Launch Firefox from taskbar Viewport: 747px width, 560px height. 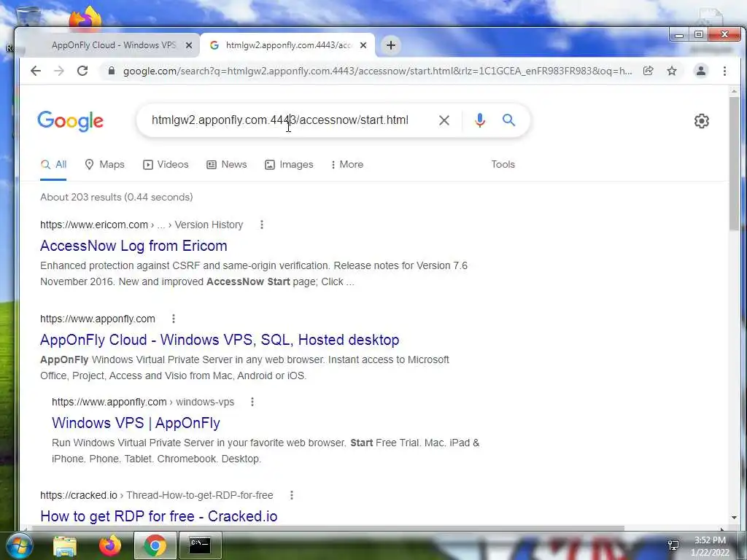pos(109,545)
